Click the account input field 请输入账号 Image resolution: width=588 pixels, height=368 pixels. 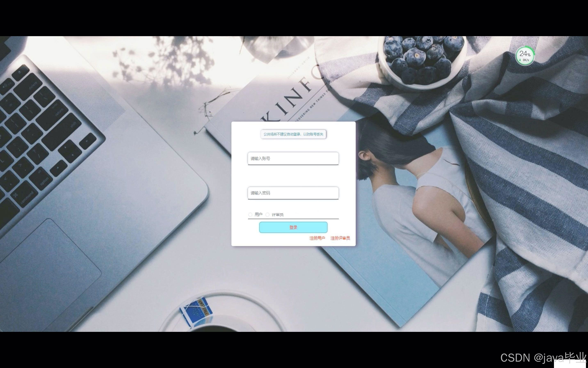coord(293,159)
